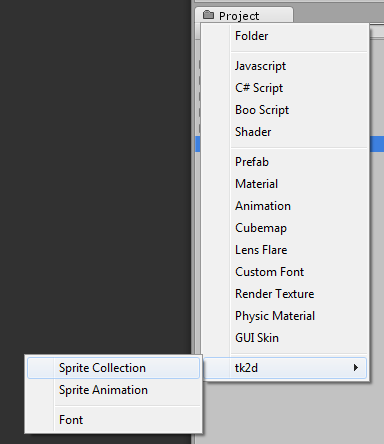The image size is (384, 444).
Task: Select Sprite Animation in submenu
Action: pyautogui.click(x=113, y=390)
